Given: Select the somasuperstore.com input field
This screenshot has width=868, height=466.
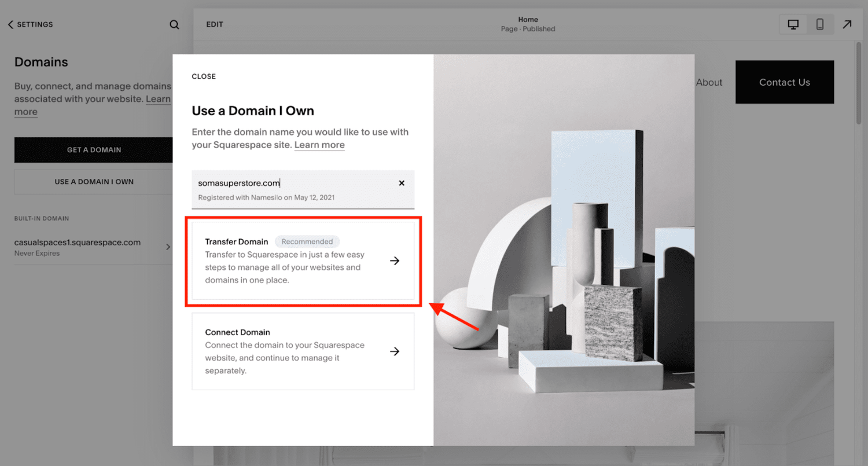Looking at the screenshot, I should [x=289, y=183].
